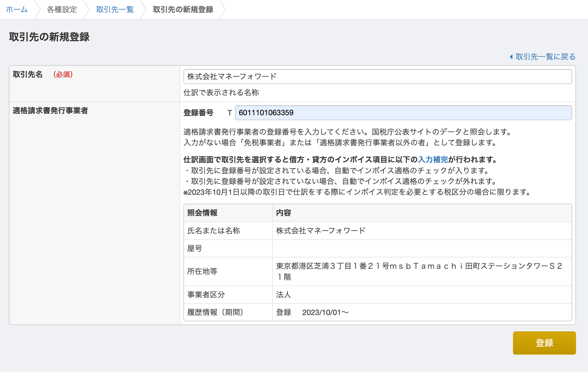Viewport: 588px width, 372px height.
Task: Open the 入力補完 help link
Action: (x=433, y=160)
